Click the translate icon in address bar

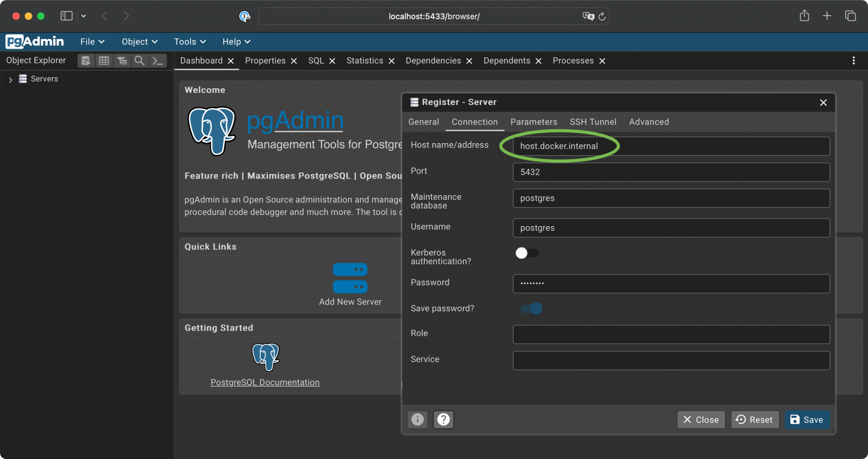coord(588,16)
